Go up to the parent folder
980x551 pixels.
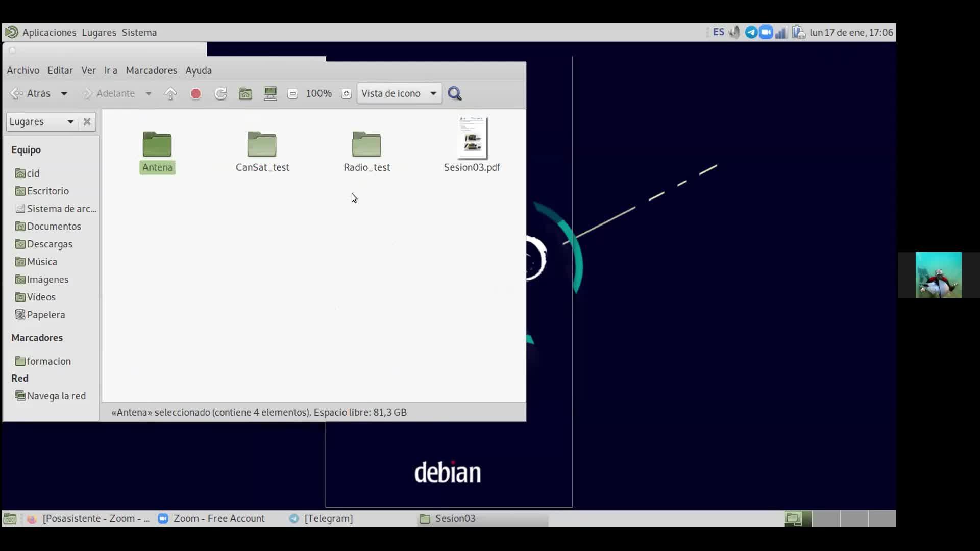point(171,94)
